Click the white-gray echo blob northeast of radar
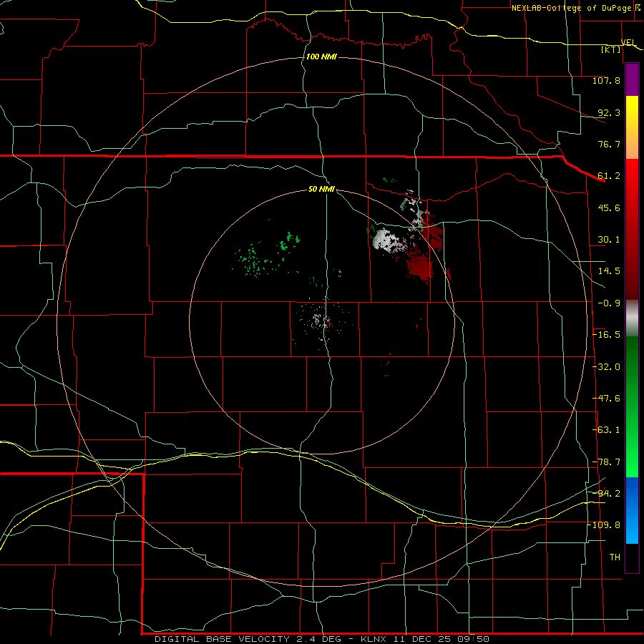This screenshot has width=644, height=644. (384, 239)
